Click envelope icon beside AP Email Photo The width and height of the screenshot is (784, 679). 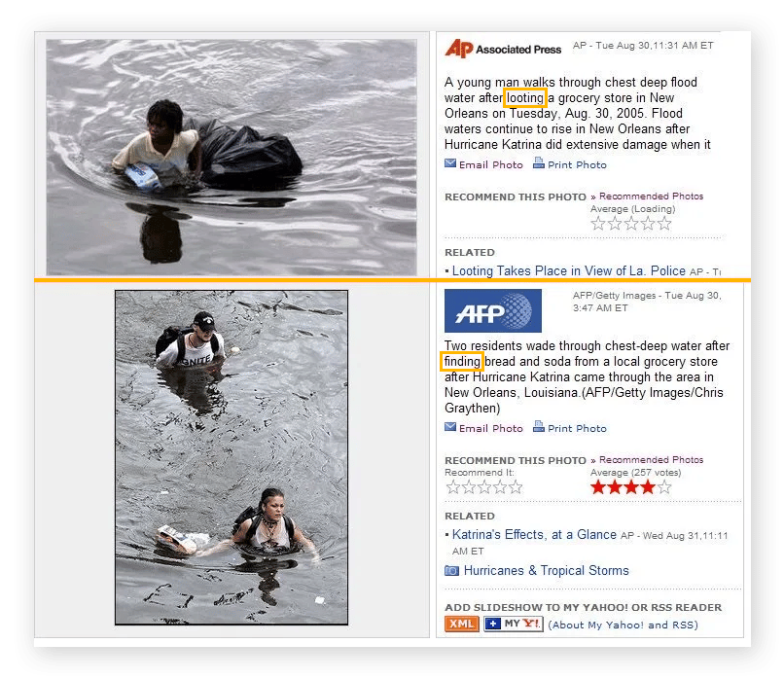450,163
